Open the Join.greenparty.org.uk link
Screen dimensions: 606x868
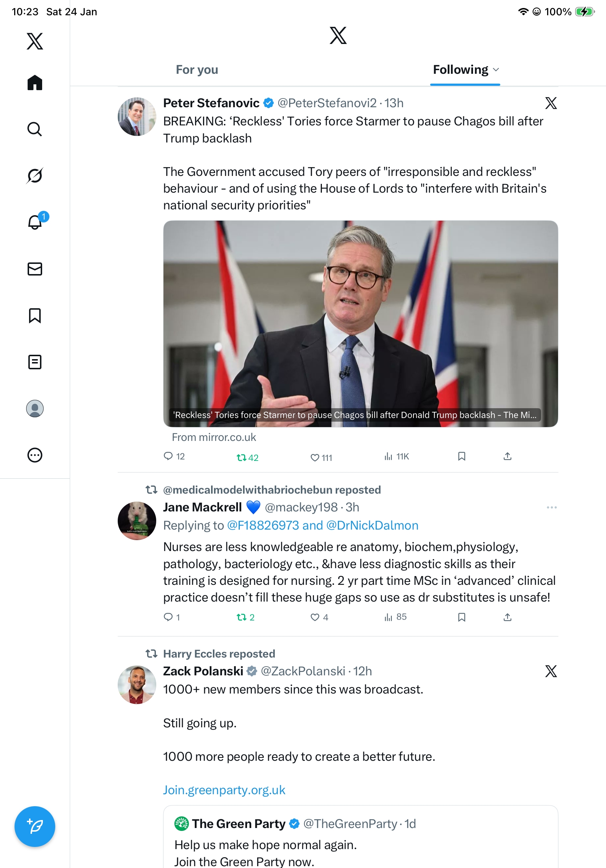[x=224, y=790]
